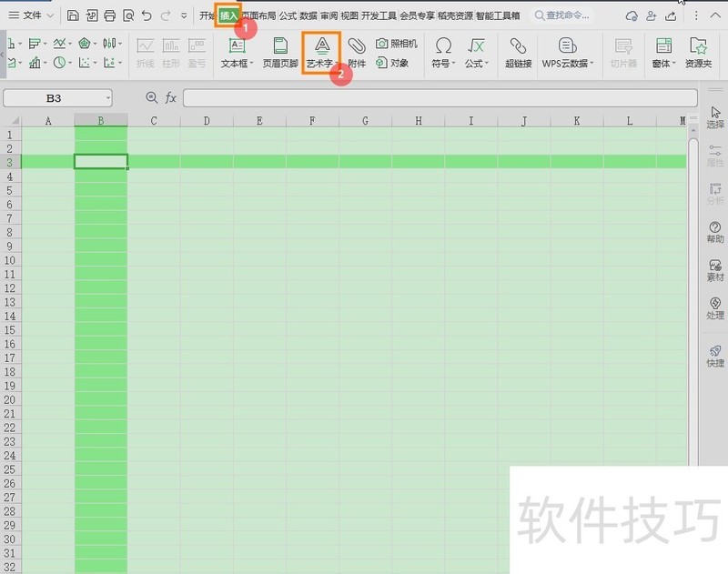Screen dimensions: 728x574
Task: Open the object (对象) insert icon
Action: tap(382, 60)
